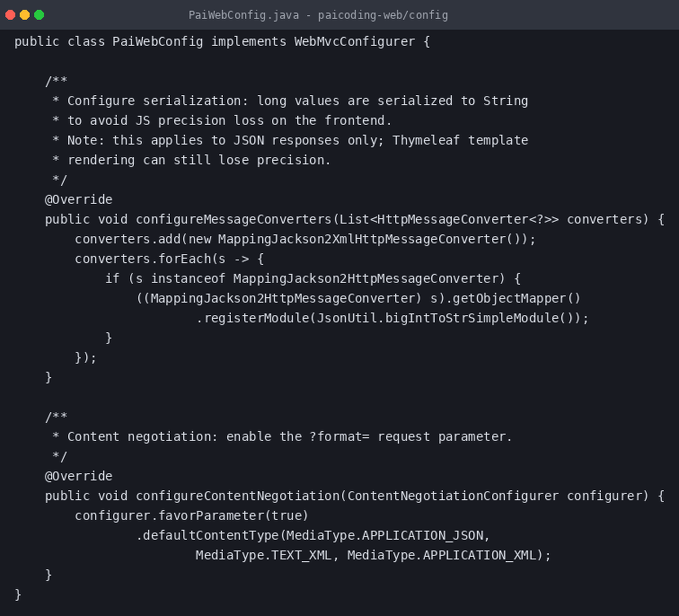Viewport: 679px width, 616px height.
Task: Click 'configurer.favorParameter(true)' line
Action: [192, 516]
